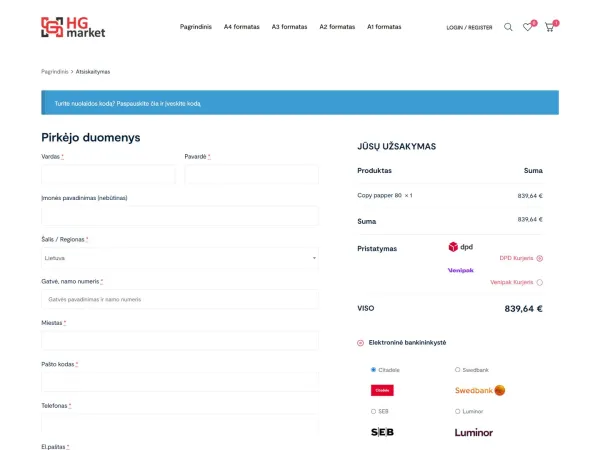Select Citadele bank radio button
This screenshot has width=600, height=450.
coord(373,370)
